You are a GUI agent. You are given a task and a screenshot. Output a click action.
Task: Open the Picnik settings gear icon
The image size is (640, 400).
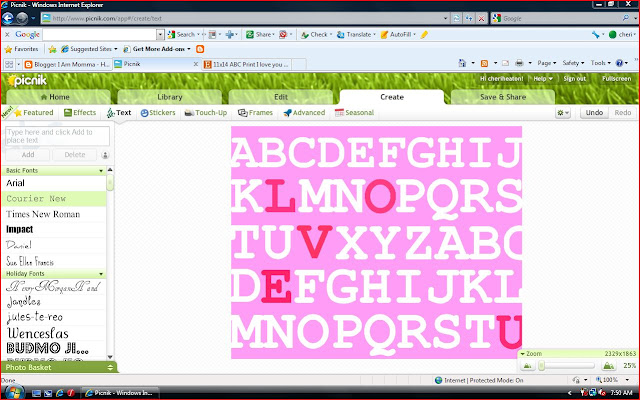pos(562,113)
